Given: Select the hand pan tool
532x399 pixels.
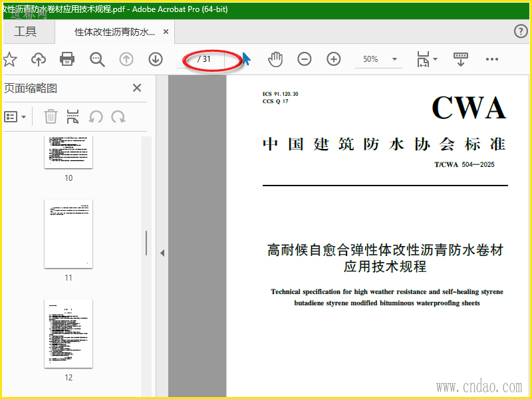Looking at the screenshot, I should point(275,59).
